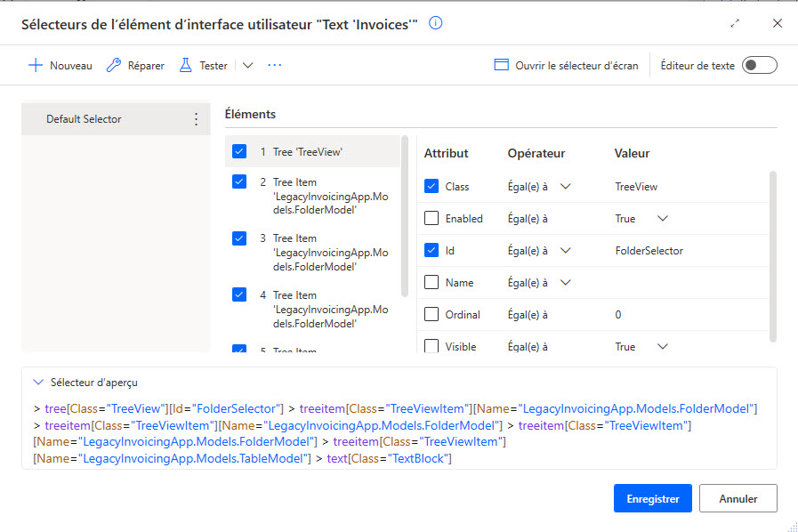The height and width of the screenshot is (532, 798).
Task: Click the Nouveau plus icon
Action: [x=36, y=65]
